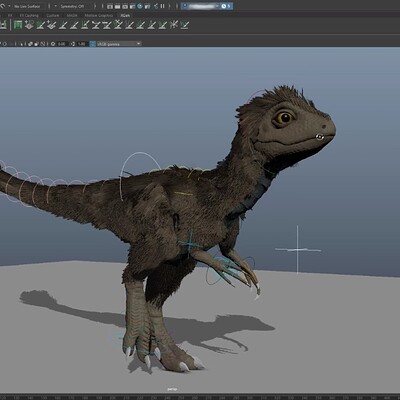Viewport: 400px width, 400px height.
Task: Click the XGen shelf icon with crossed green guides
Action: coord(118,25)
